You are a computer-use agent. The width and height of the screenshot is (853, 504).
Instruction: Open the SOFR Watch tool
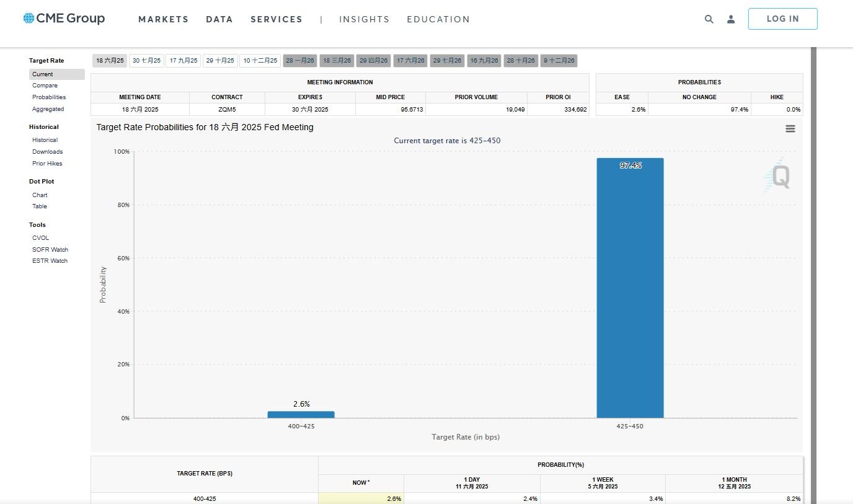[50, 250]
